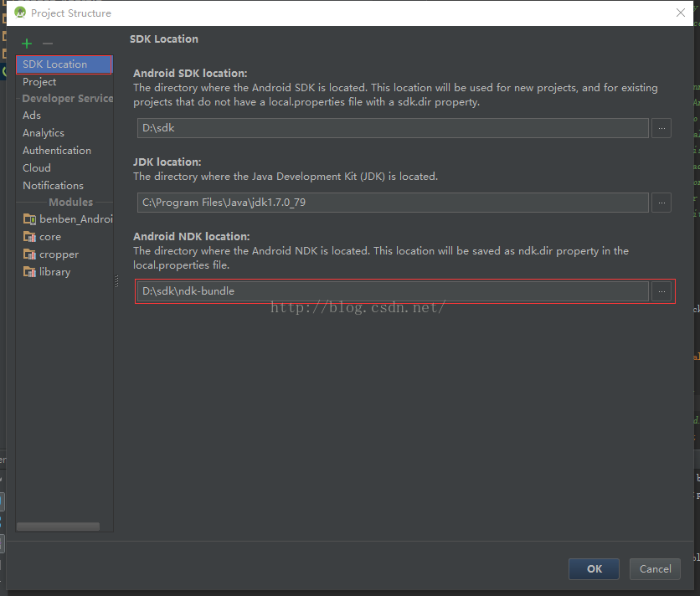Click the Android NDK location heading
This screenshot has height=596, width=700.
pos(192,237)
